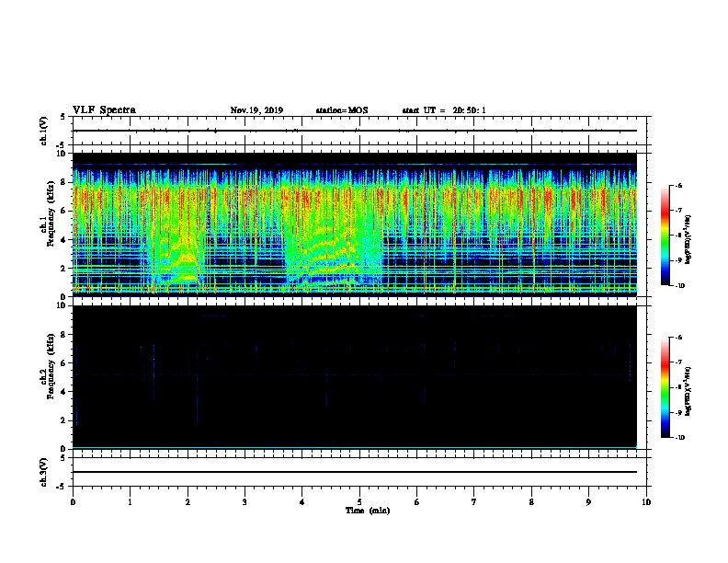The width and height of the screenshot is (728, 563).
Task: Click the "-10" label on ch.2 color bar
Action: [679, 438]
